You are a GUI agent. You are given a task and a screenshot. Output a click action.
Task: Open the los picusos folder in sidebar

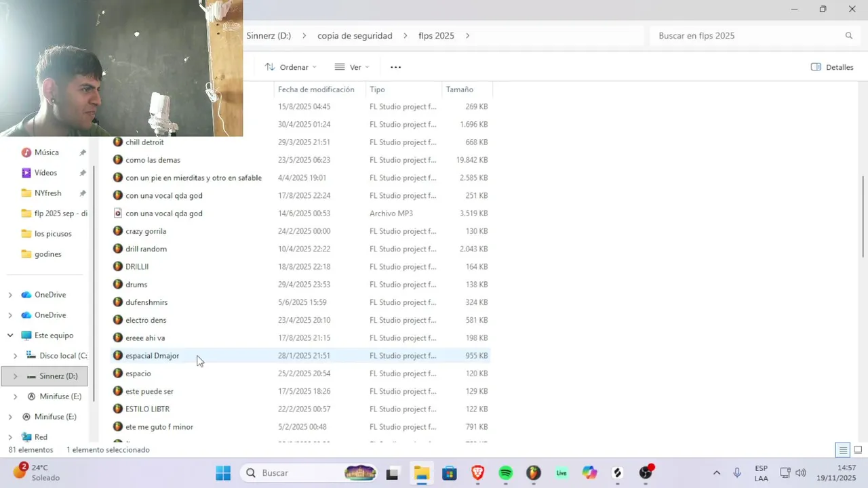pos(53,234)
